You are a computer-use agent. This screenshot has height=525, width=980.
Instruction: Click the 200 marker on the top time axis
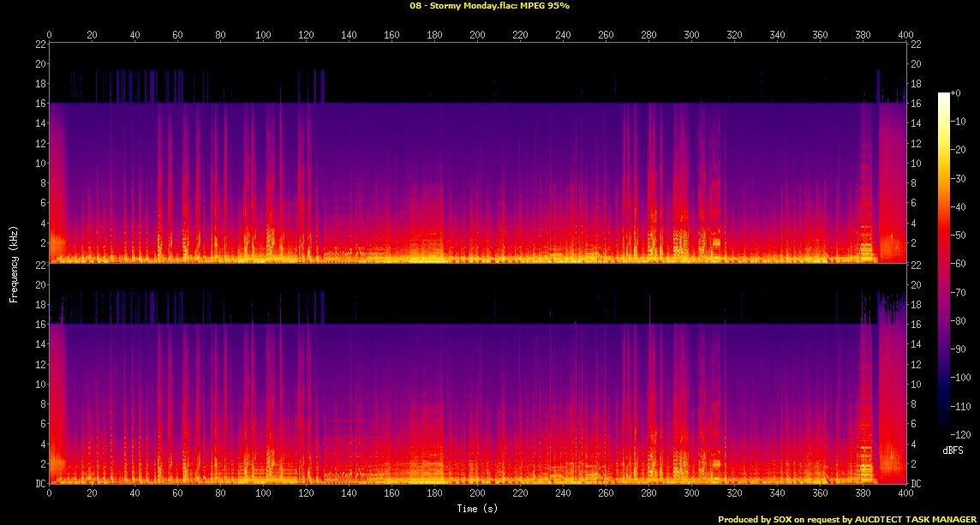point(477,35)
